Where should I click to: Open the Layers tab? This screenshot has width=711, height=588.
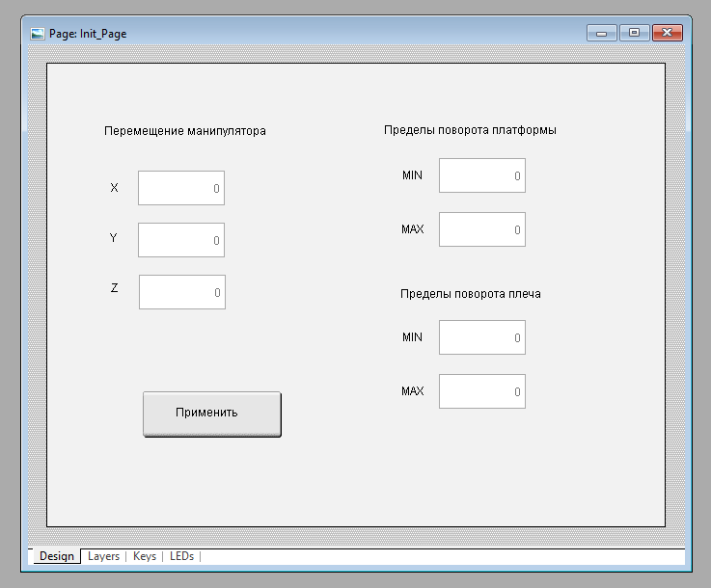click(103, 556)
